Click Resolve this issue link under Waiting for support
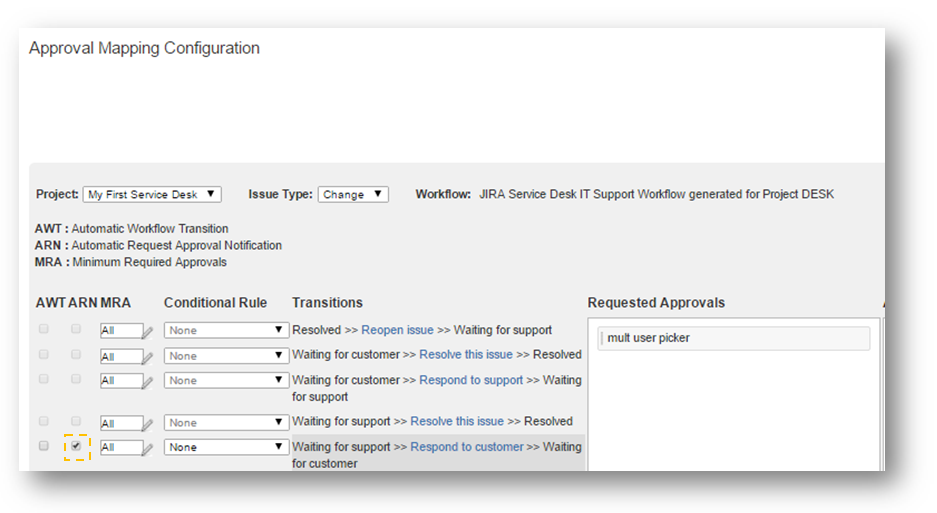Screen dimensions: 937x513 [457, 422]
